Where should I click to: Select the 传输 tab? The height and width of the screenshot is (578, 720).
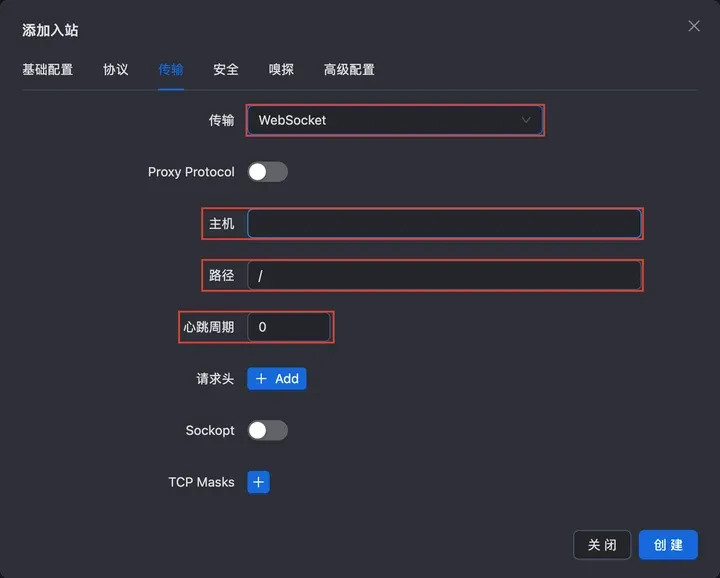click(171, 70)
